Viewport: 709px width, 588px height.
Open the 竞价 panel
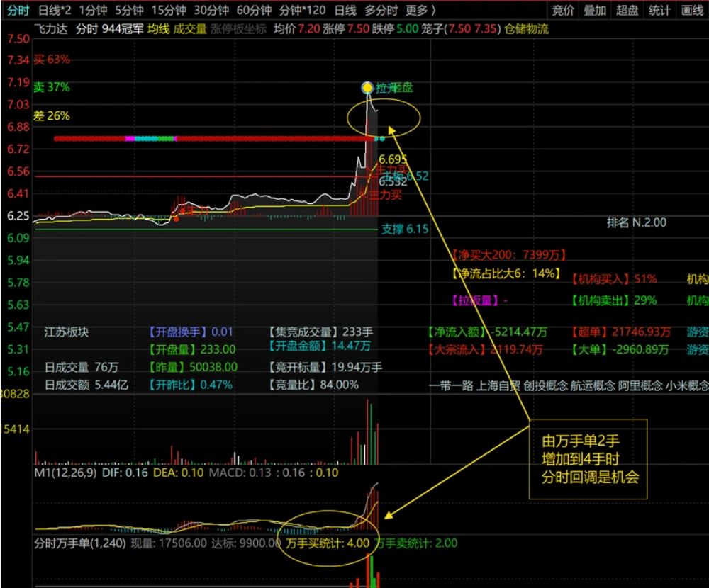tap(564, 10)
